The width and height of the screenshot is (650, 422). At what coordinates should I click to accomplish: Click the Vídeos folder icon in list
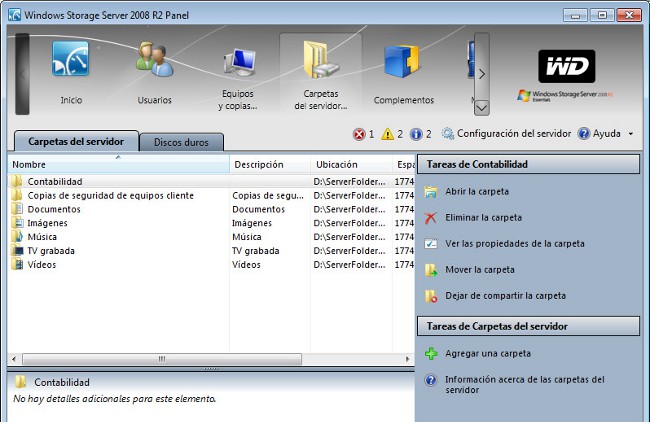[x=17, y=264]
